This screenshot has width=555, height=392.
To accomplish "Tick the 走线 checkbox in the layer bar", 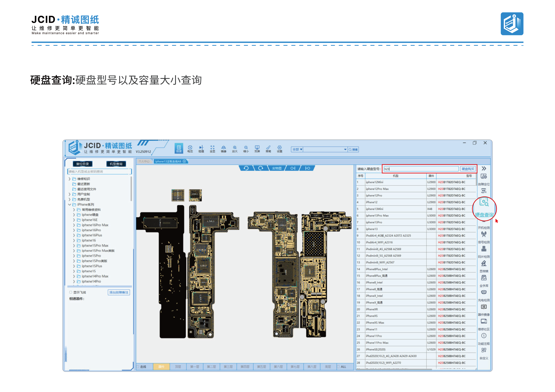I will (x=138, y=367).
